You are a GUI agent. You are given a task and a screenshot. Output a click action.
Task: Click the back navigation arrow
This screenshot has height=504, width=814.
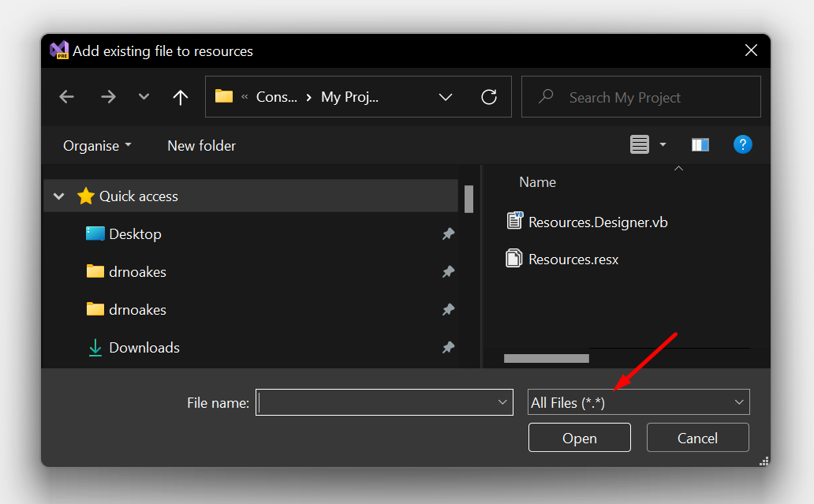point(66,96)
